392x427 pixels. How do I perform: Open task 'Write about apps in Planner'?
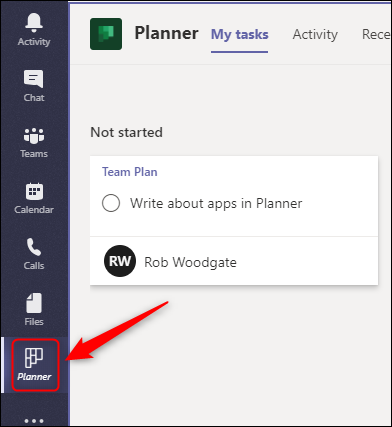(x=216, y=203)
